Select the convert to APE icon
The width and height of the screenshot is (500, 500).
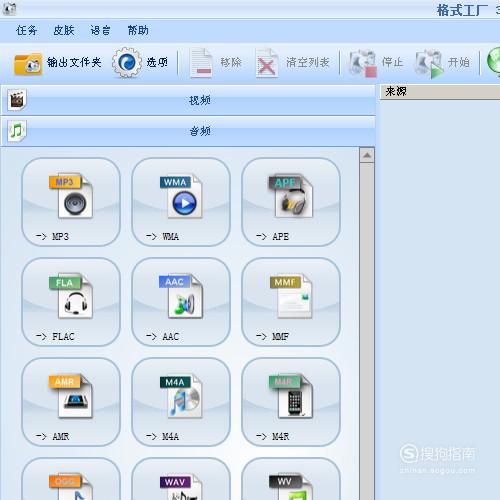pos(291,202)
